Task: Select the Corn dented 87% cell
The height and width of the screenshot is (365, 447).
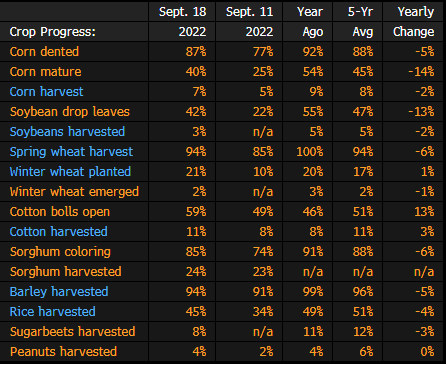Action: (196, 52)
